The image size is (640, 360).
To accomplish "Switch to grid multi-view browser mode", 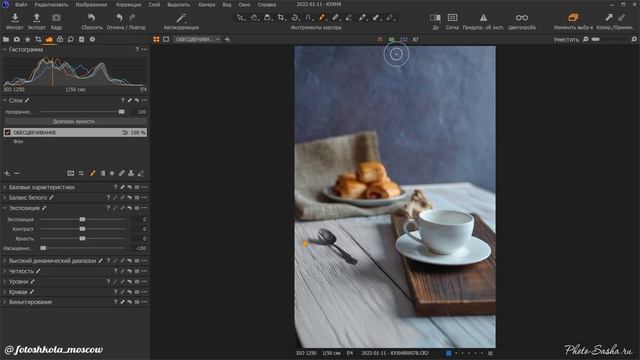I will (156, 40).
